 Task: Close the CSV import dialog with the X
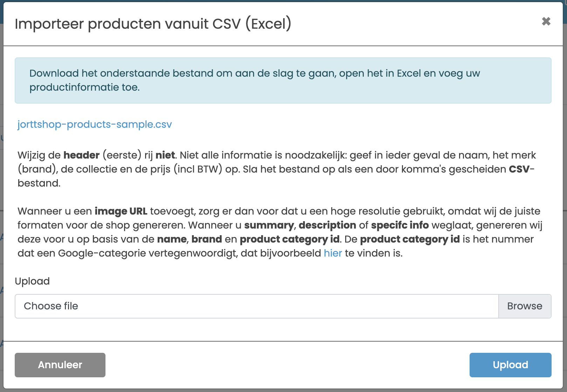546,21
